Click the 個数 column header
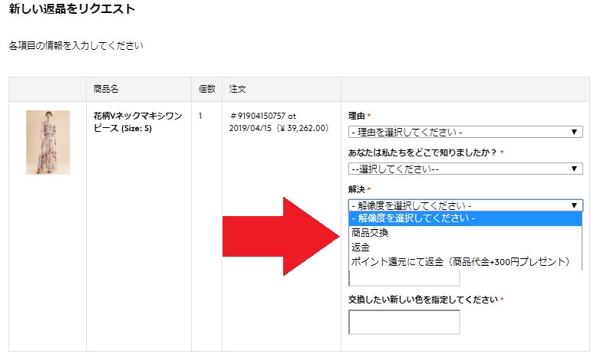Viewport: 597px width, 364px height. [x=207, y=89]
